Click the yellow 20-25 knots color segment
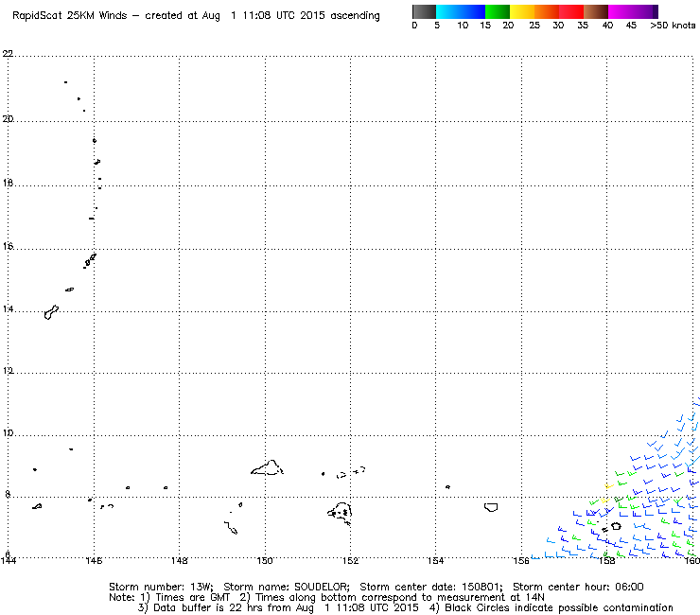The image size is (700, 615). [x=522, y=11]
